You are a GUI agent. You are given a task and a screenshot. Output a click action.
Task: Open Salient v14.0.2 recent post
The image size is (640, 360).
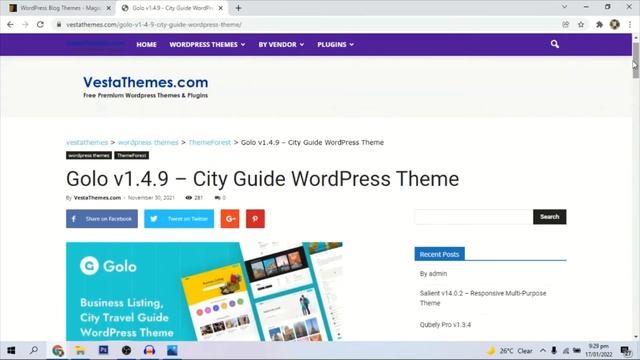[x=483, y=298]
